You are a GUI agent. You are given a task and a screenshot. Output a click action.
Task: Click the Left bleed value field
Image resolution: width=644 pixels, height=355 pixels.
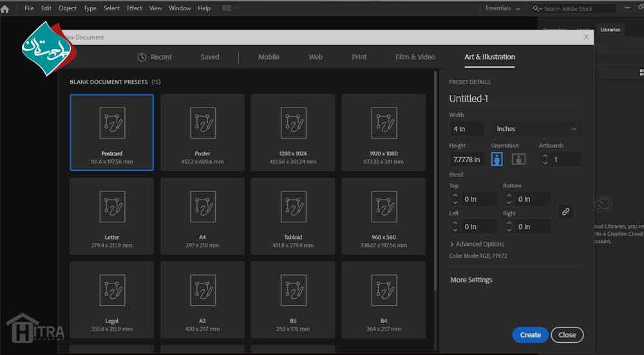479,227
